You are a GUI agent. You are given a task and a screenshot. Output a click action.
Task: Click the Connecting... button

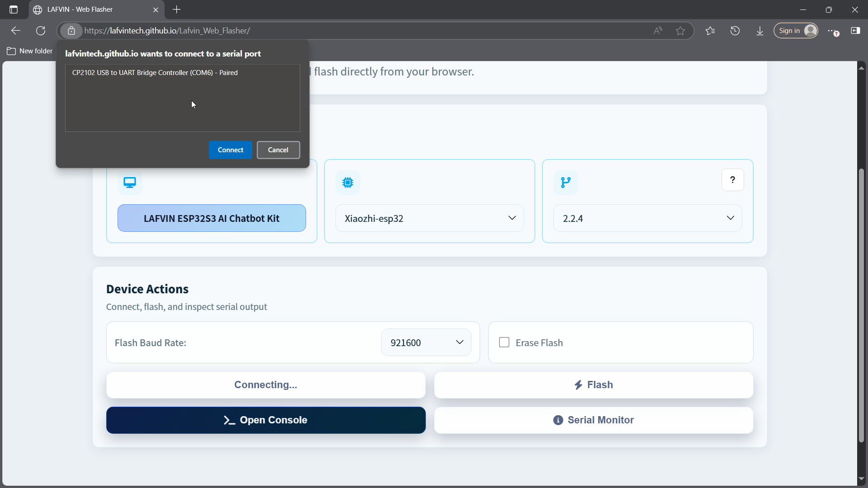[x=266, y=385]
